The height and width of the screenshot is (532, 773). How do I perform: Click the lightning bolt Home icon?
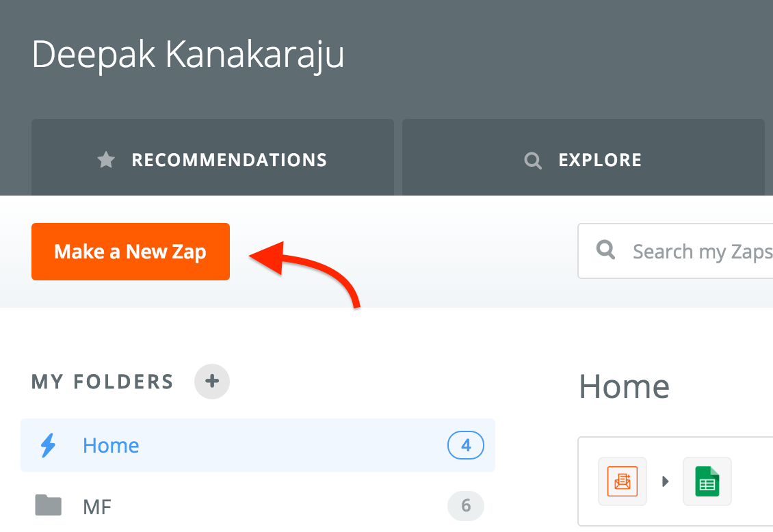coord(49,445)
